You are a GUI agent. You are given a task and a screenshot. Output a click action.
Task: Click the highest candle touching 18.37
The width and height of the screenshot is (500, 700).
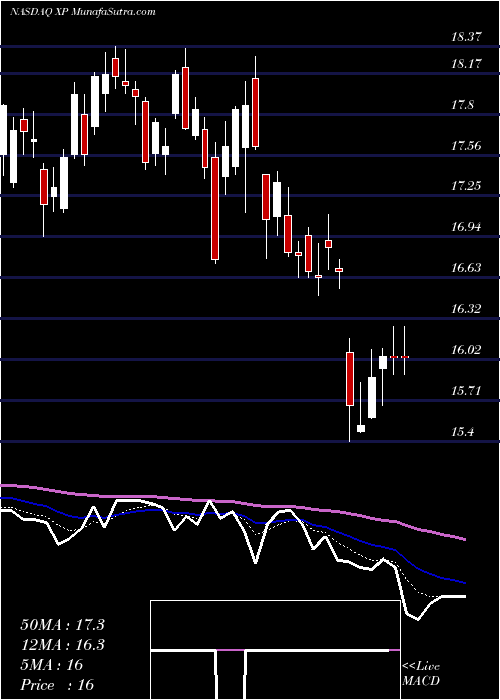click(x=116, y=67)
